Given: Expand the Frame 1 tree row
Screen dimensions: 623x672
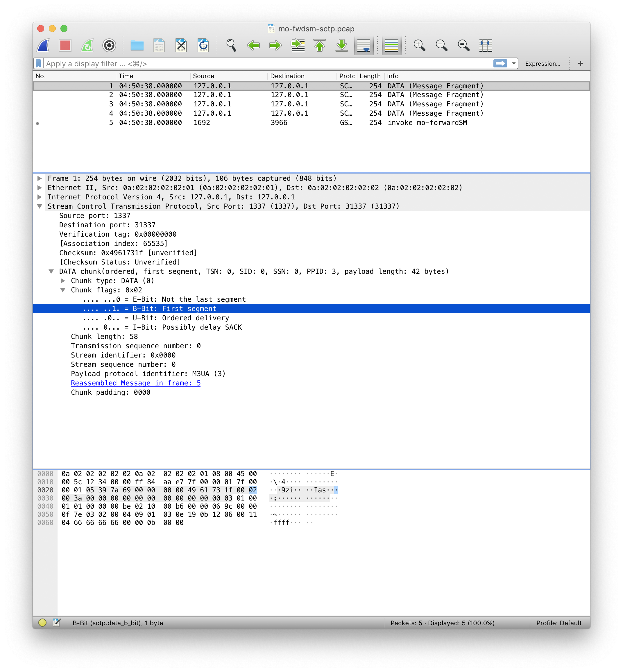Looking at the screenshot, I should 40,178.
